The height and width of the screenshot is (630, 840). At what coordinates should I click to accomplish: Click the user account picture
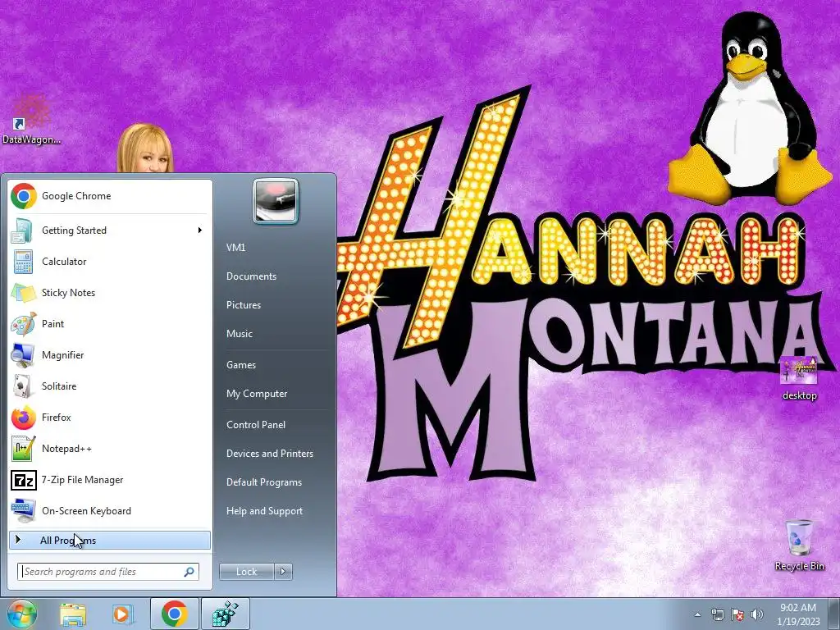[276, 201]
